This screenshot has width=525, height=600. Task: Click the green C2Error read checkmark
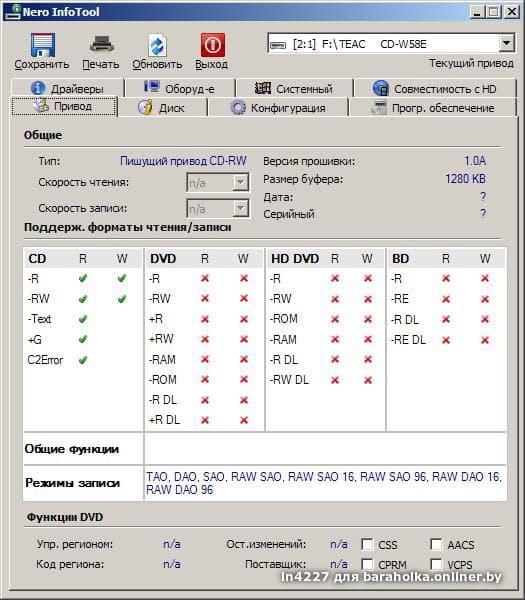83,360
